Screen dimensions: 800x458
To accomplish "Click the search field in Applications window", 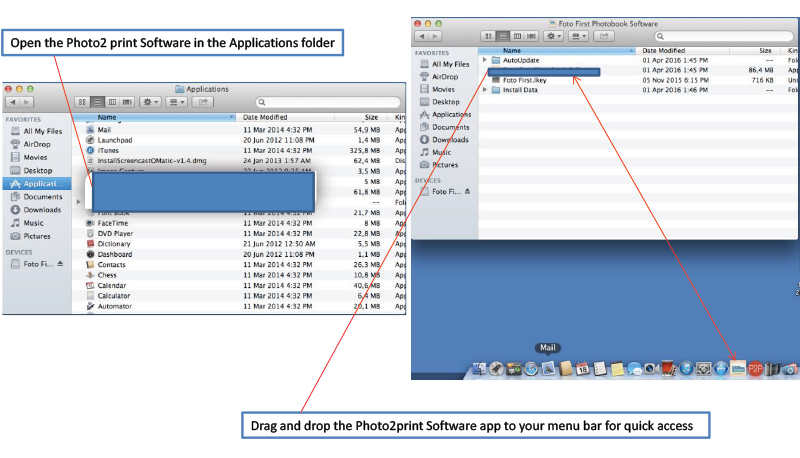I will tap(328, 102).
